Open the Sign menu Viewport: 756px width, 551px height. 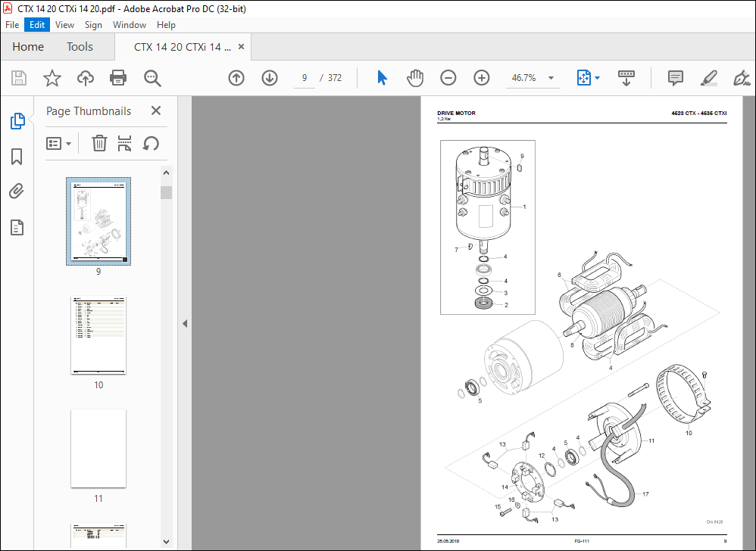(x=93, y=24)
